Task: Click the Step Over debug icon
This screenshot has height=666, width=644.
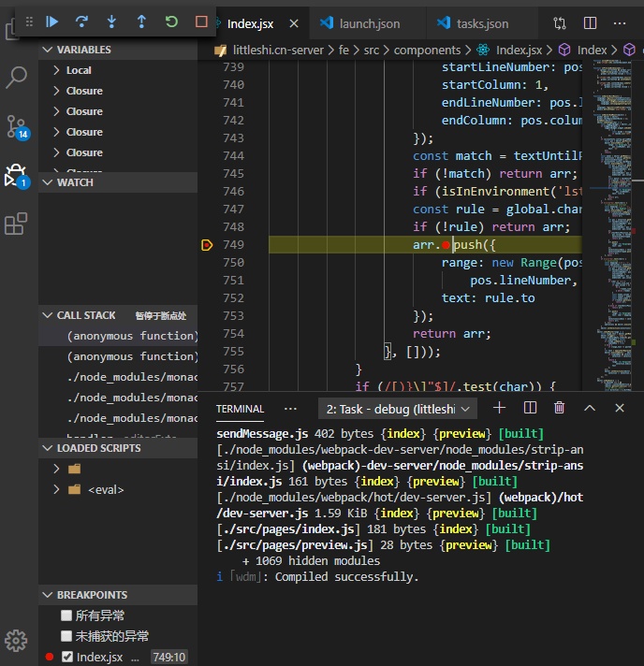Action: [81, 22]
